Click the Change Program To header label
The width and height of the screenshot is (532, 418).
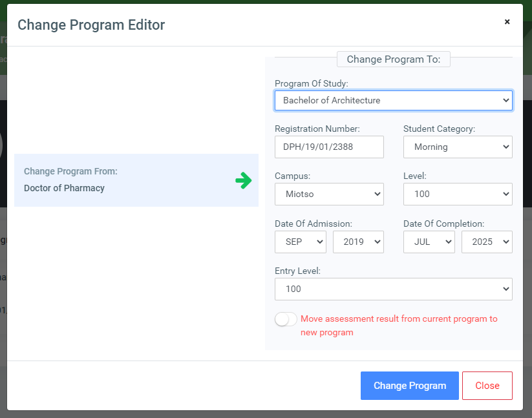click(x=393, y=59)
